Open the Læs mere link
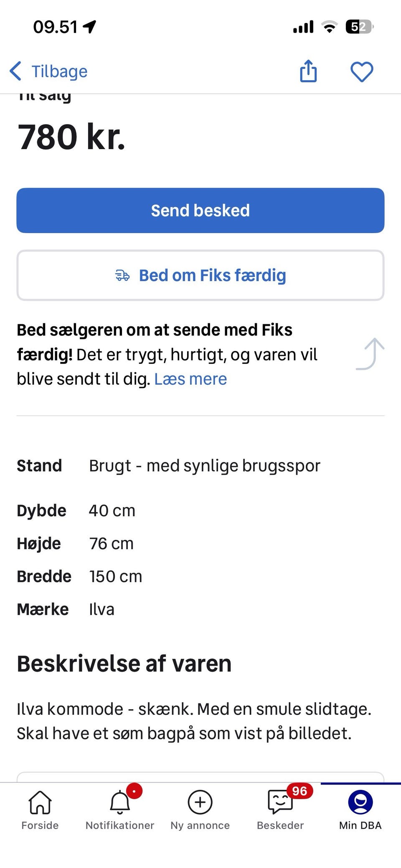The image size is (401, 868). point(190,379)
